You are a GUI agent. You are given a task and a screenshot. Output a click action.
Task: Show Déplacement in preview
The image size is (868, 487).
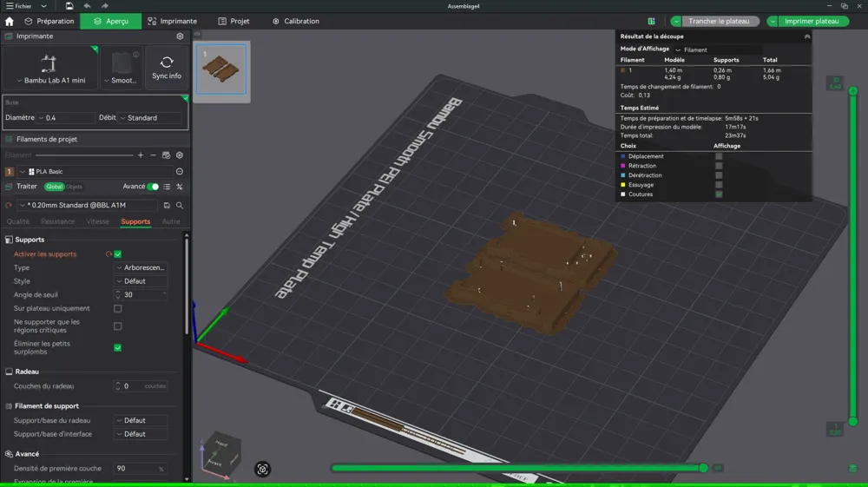point(719,156)
